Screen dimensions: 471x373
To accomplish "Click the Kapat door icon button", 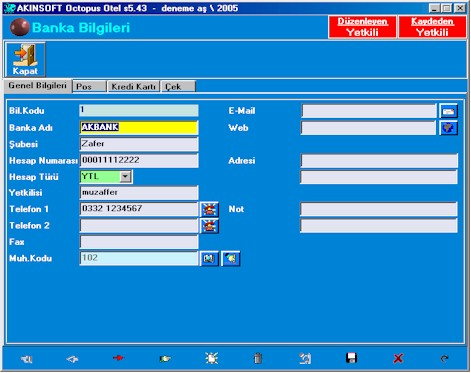I will [x=25, y=60].
